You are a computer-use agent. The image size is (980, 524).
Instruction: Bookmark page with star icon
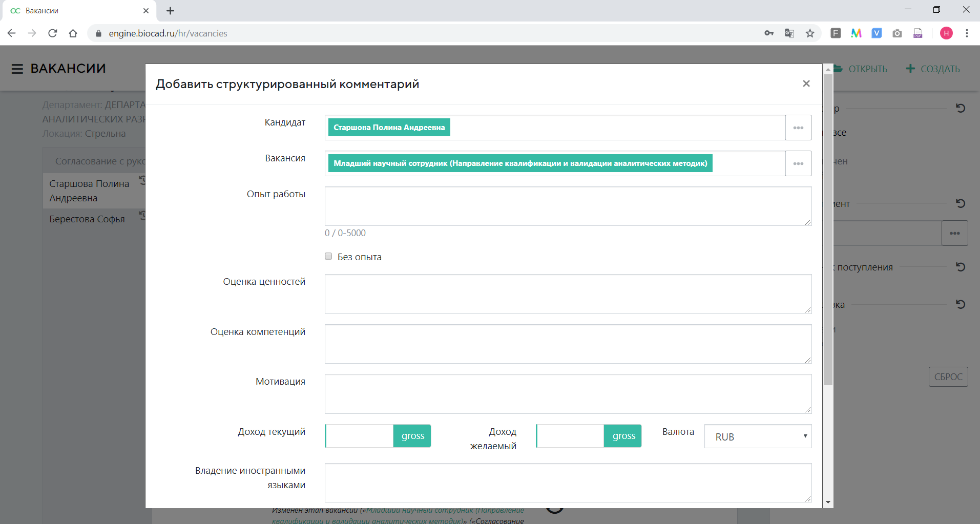(810, 33)
